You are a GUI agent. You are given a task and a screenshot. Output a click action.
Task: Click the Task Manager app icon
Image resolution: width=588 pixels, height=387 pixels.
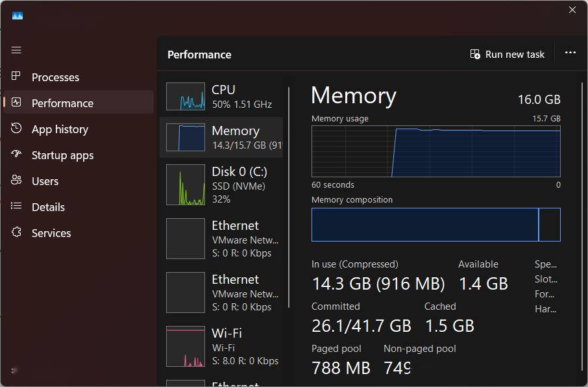tap(18, 16)
